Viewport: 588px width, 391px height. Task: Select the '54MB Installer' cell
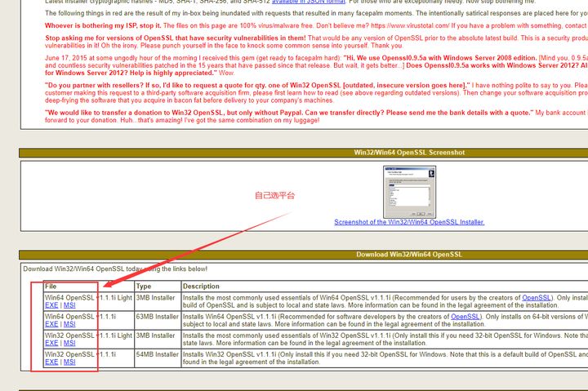(x=158, y=358)
